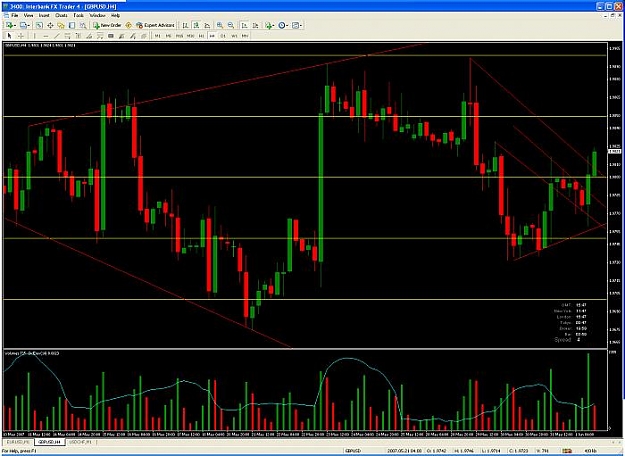Screen dimensions: 625x456
Task: Open the Profiles dropdown
Action: pyautogui.click(x=25, y=25)
